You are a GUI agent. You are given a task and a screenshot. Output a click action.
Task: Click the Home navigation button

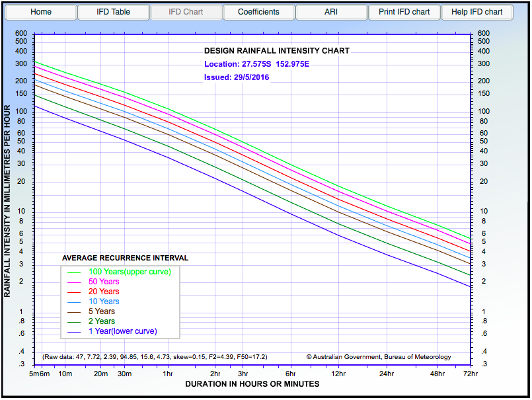[41, 11]
